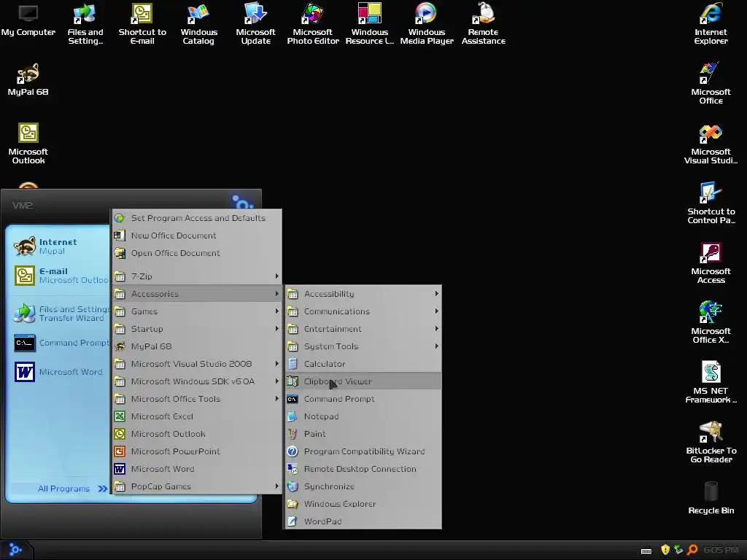Open Command Prompt from Accessories
Screen dimensions: 747x560
tap(363, 399)
